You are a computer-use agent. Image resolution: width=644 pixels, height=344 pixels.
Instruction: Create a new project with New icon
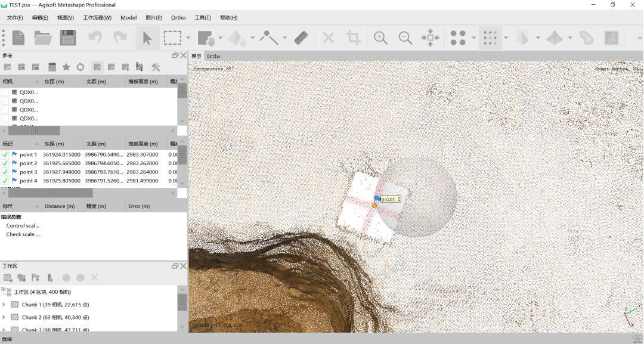(x=18, y=38)
